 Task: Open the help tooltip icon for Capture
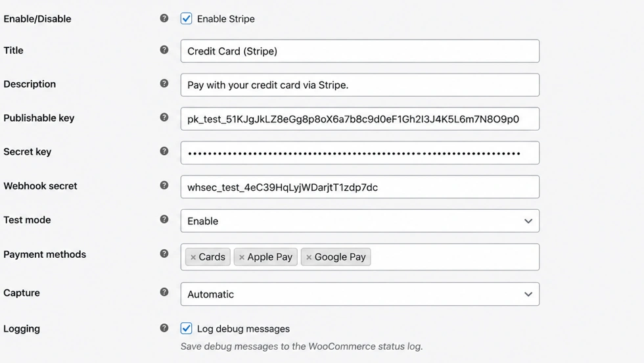(164, 292)
